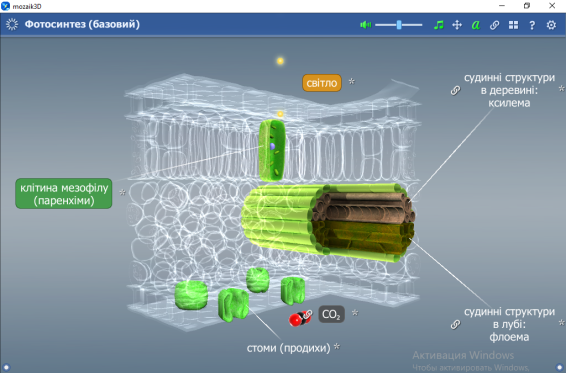Click the CO₂ label tag
The image size is (566, 373).
click(331, 314)
